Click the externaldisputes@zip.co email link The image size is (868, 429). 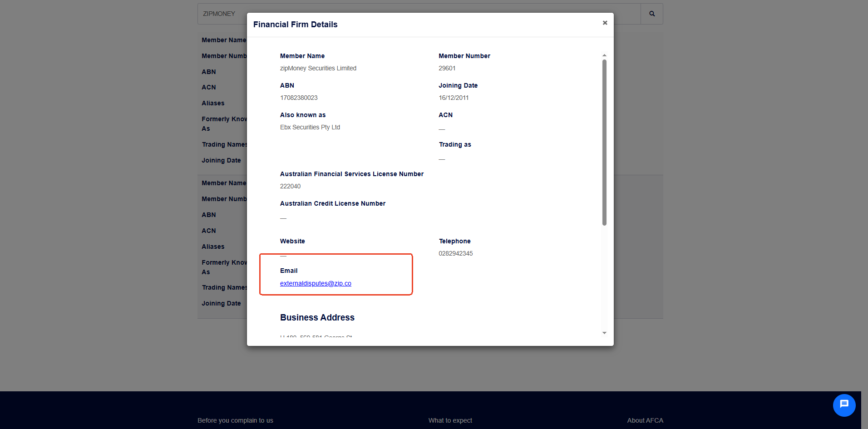click(316, 283)
